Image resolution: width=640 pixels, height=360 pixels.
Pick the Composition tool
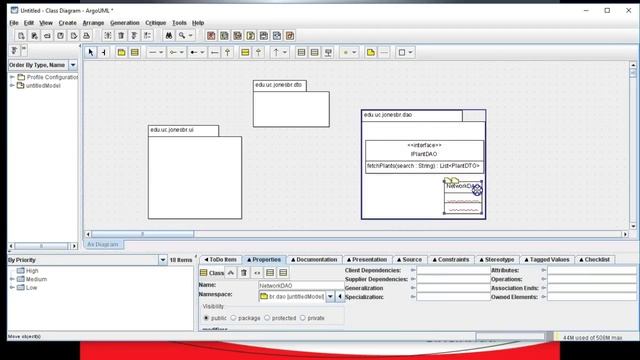pos(194,52)
